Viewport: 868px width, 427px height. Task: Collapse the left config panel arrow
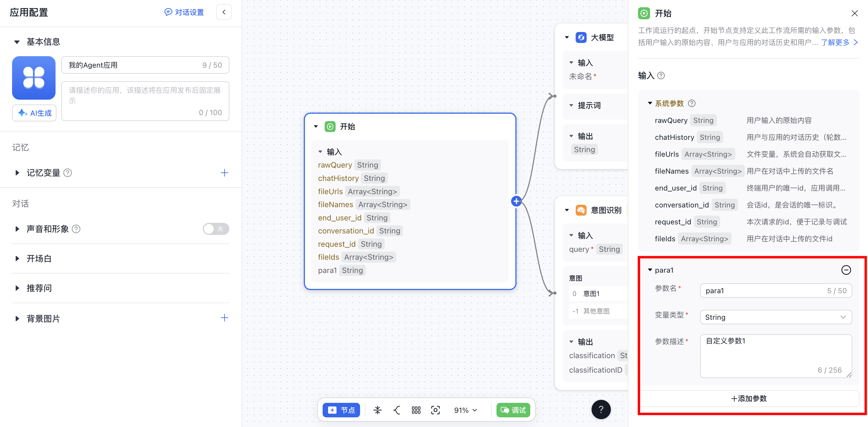224,12
